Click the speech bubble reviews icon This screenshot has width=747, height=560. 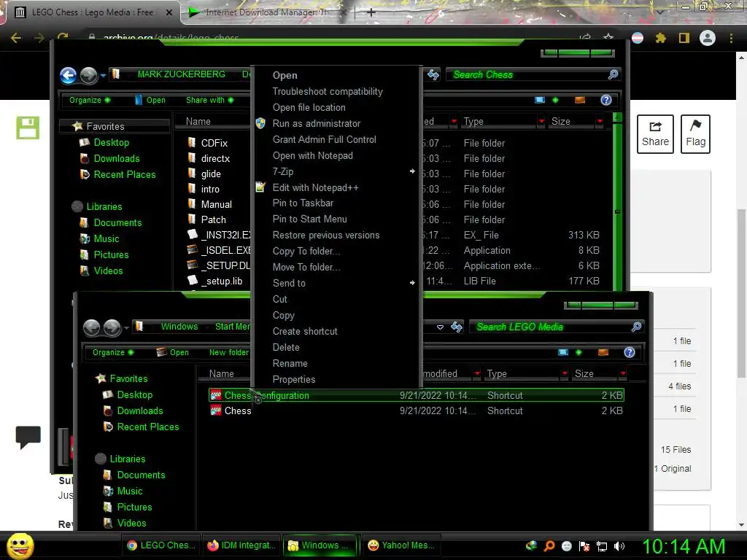(x=28, y=437)
